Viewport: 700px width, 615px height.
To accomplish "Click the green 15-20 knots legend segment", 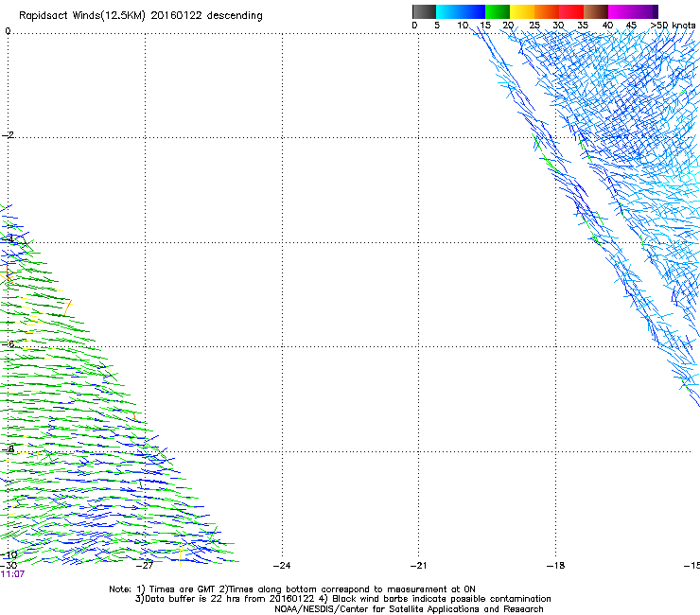I will point(498,11).
